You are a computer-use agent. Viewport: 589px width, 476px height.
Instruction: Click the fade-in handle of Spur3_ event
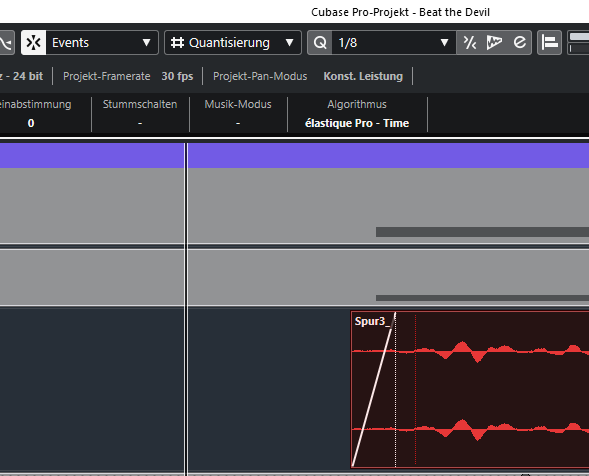396,313
